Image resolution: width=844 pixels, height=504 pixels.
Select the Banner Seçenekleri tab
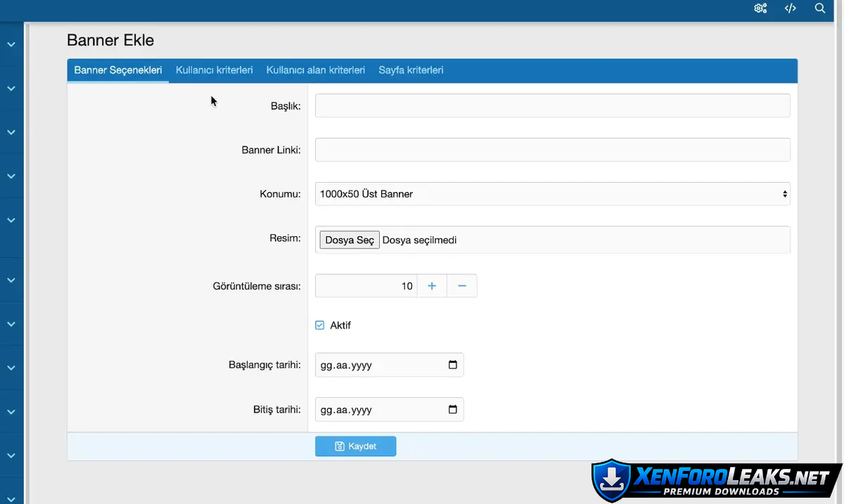click(x=118, y=70)
